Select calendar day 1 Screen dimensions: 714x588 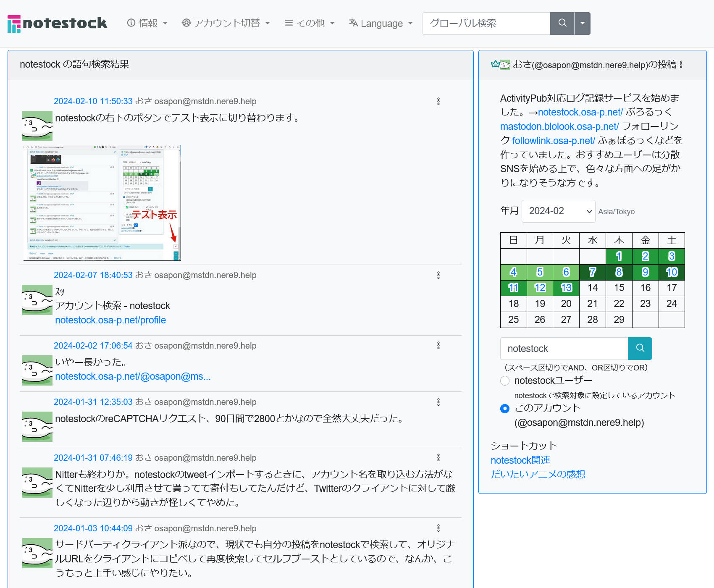(619, 256)
